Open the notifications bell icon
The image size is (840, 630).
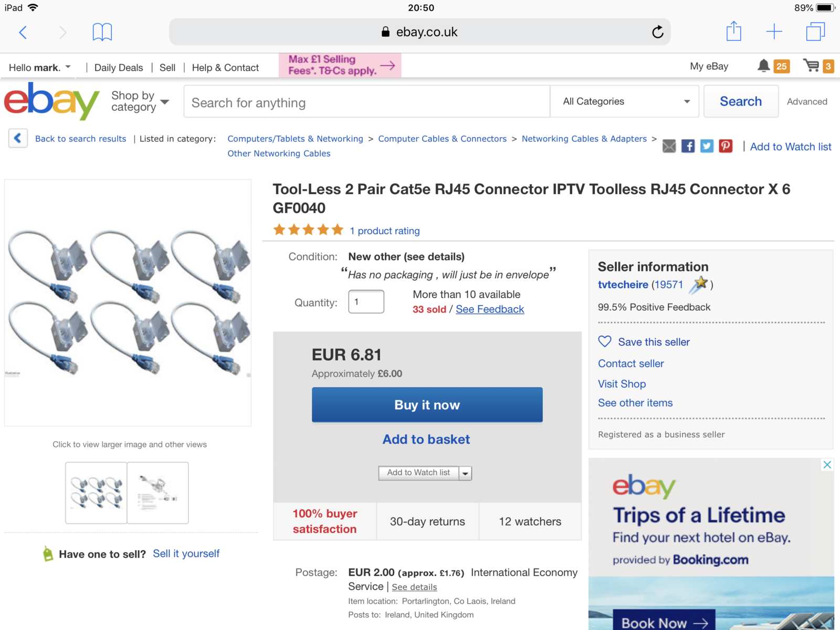(x=764, y=66)
